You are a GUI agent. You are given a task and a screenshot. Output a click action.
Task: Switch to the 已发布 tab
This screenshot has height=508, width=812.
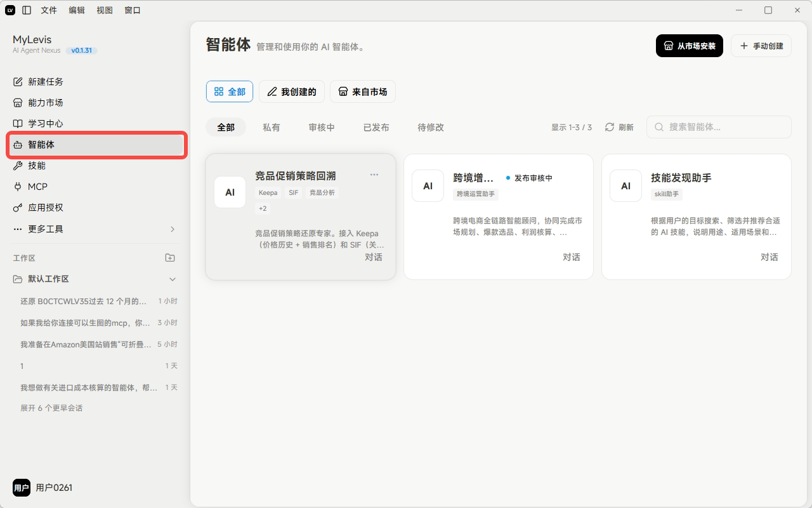[376, 127]
